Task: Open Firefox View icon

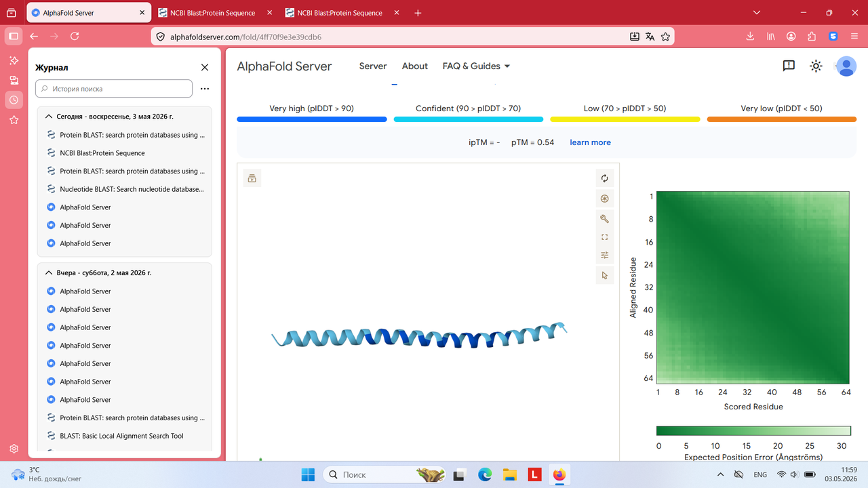Action: click(x=11, y=13)
